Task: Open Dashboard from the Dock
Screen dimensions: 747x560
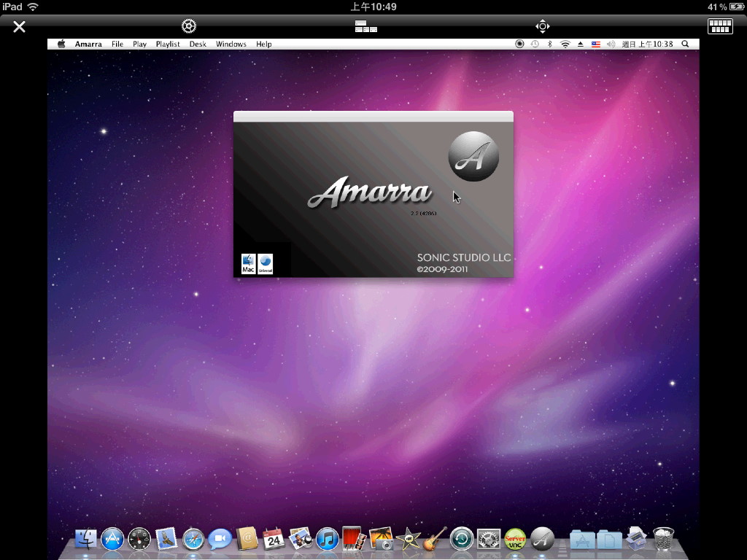Action: coord(139,540)
